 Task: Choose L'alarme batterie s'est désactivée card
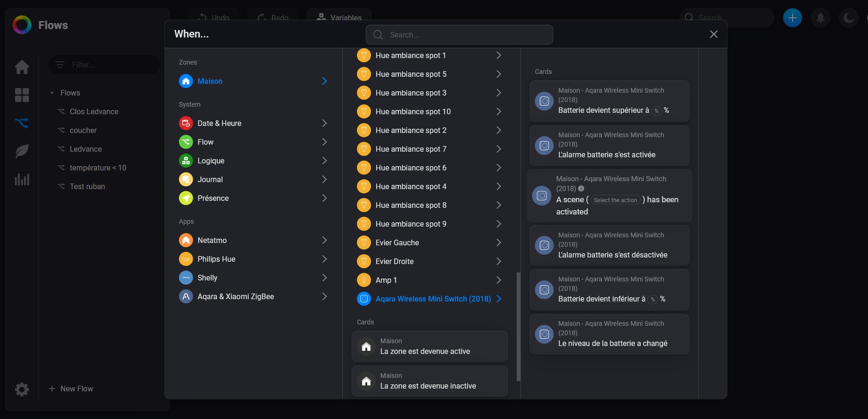pyautogui.click(x=609, y=245)
